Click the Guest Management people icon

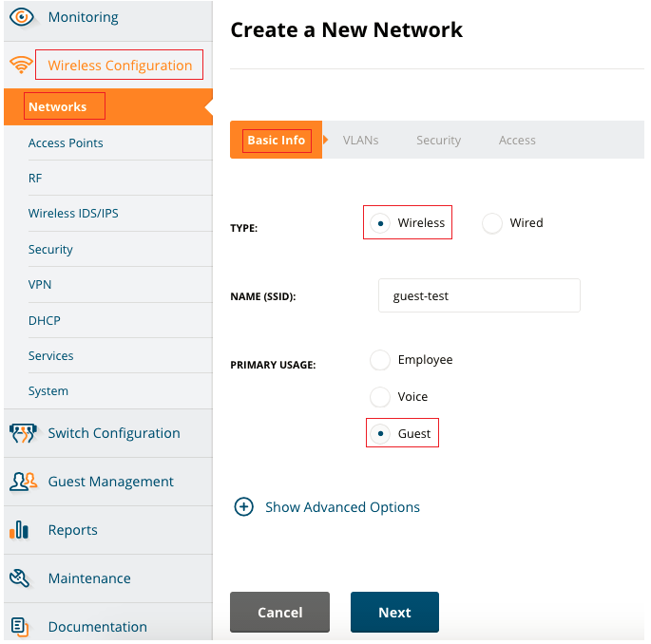pyautogui.click(x=23, y=482)
